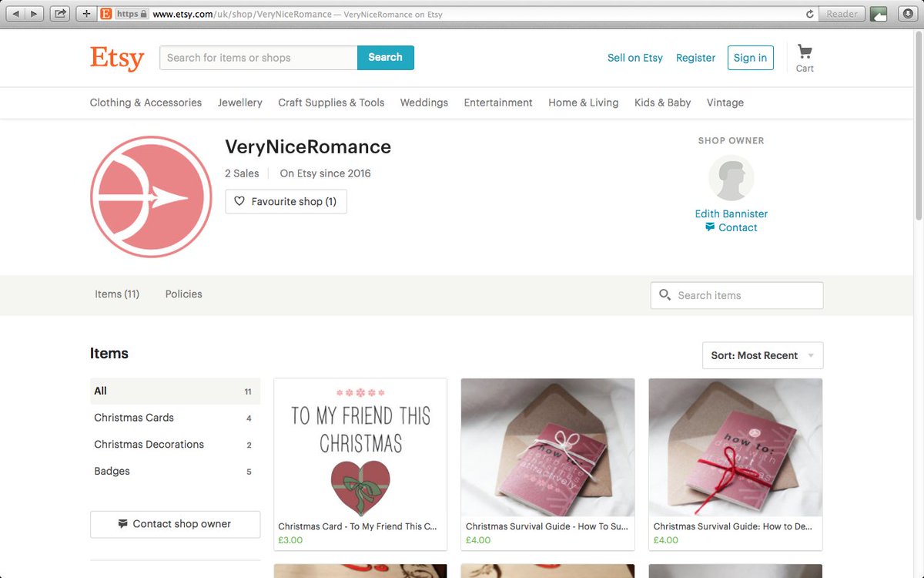
Task: Open Christmas Survival Guide: How to De... title
Action: coord(732,527)
